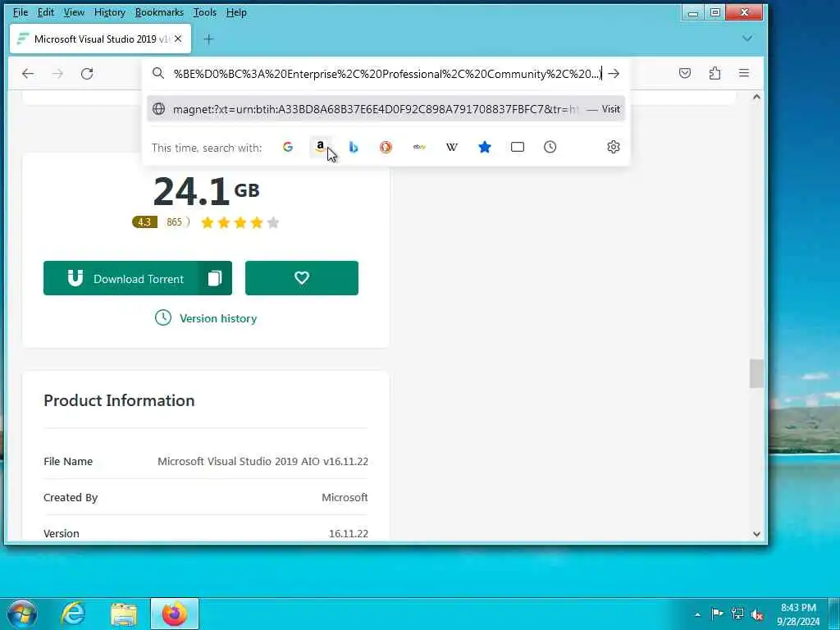
Task: Save page to Pocket
Action: click(x=685, y=73)
